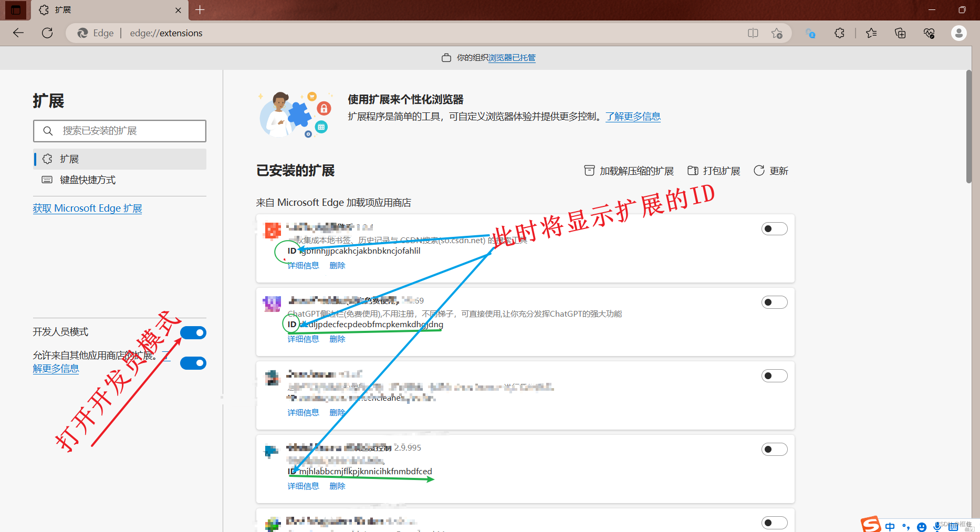Screen dimensions: 980x532
Task: Open the Extensions puzzle icon in toolbar
Action: pos(839,33)
